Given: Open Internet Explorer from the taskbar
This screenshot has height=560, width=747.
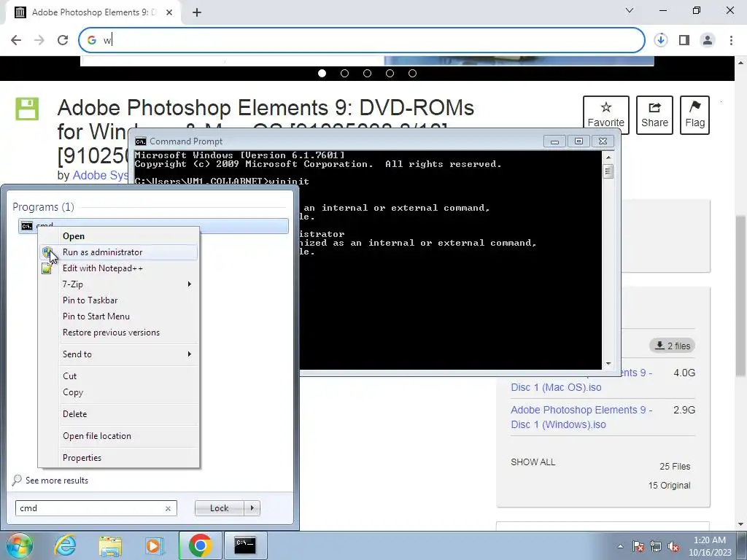Looking at the screenshot, I should [x=65, y=545].
